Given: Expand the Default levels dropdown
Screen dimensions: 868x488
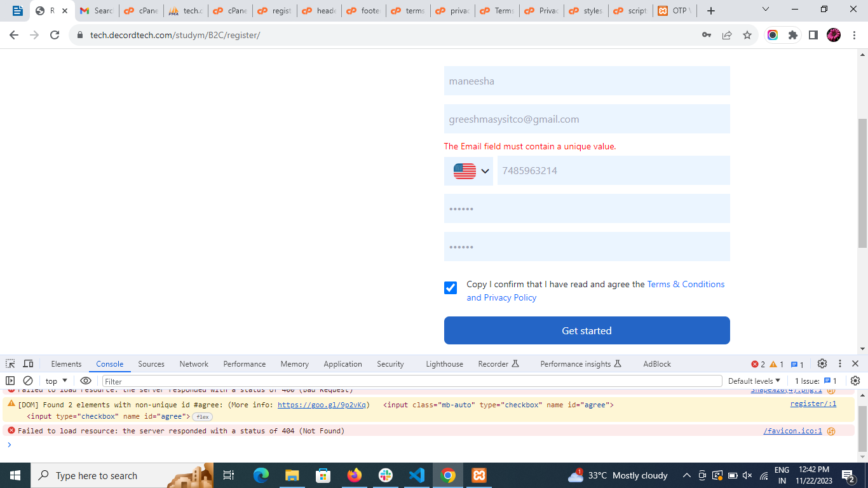Looking at the screenshot, I should (754, 381).
